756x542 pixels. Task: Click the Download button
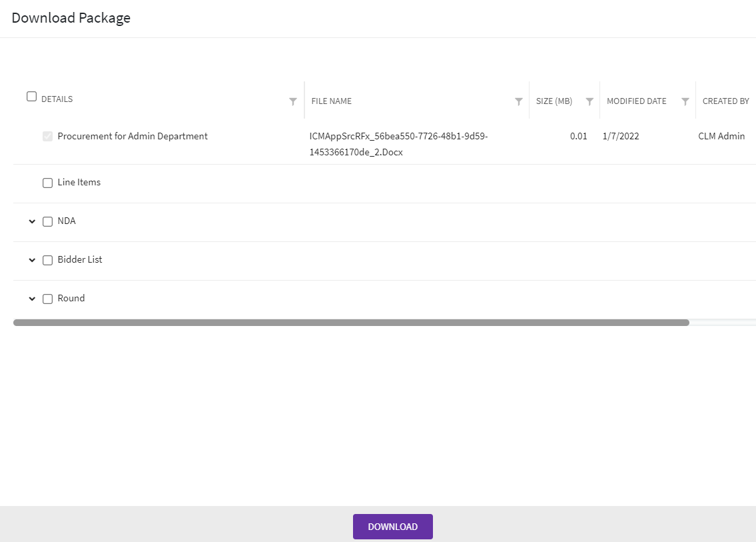click(x=392, y=527)
